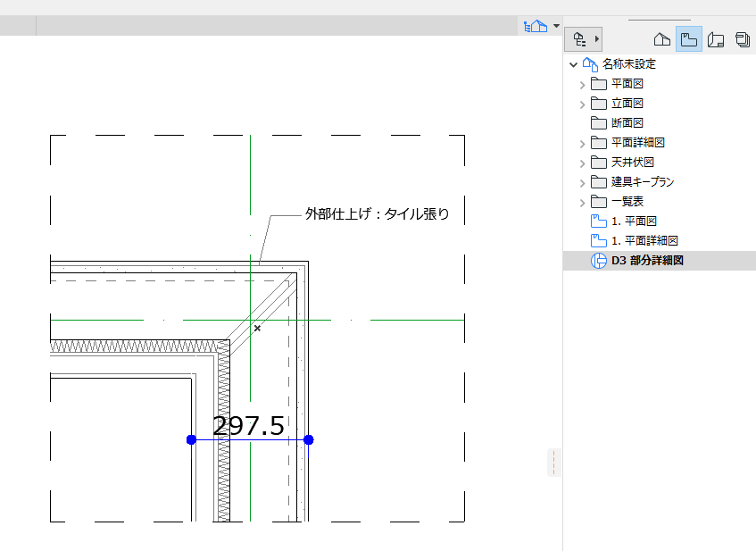
Task: Expand the 平面図 folder
Action: pyautogui.click(x=583, y=85)
